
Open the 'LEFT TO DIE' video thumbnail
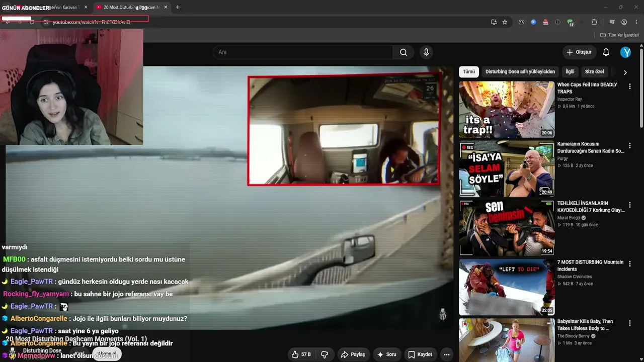(507, 287)
